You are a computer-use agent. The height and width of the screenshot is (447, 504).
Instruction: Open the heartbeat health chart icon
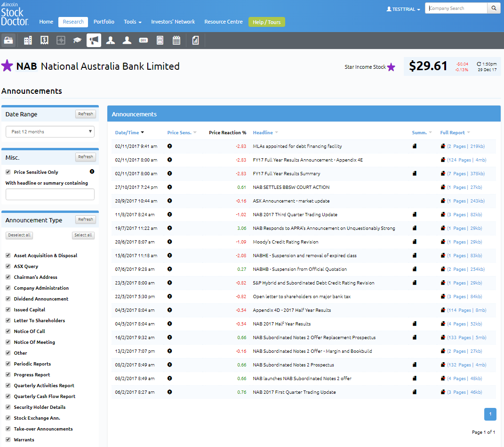(61, 40)
